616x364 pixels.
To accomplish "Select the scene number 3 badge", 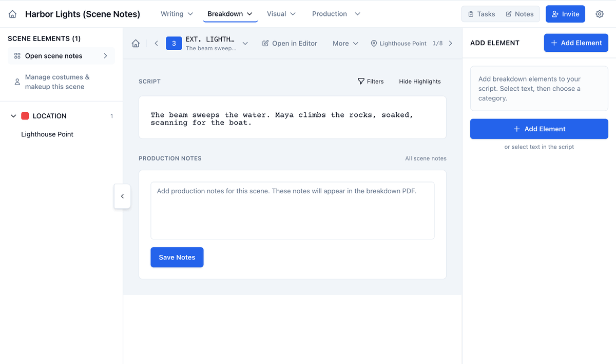I will point(174,44).
